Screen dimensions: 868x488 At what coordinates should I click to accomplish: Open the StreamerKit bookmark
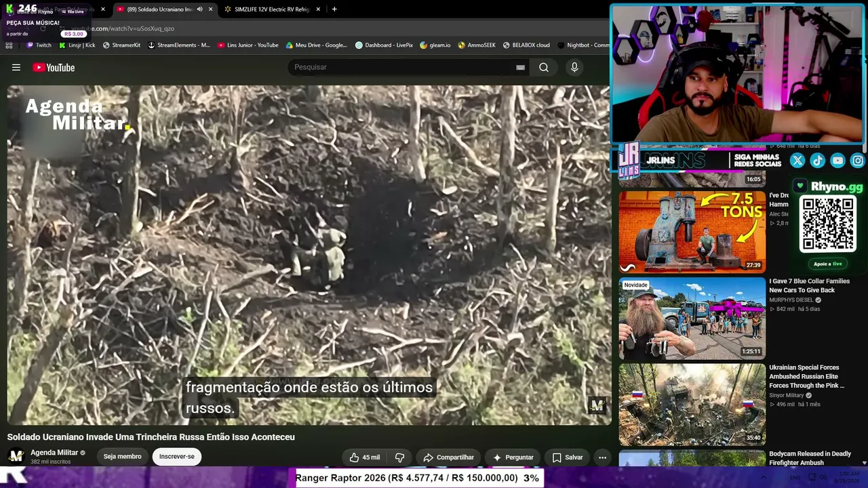click(121, 45)
